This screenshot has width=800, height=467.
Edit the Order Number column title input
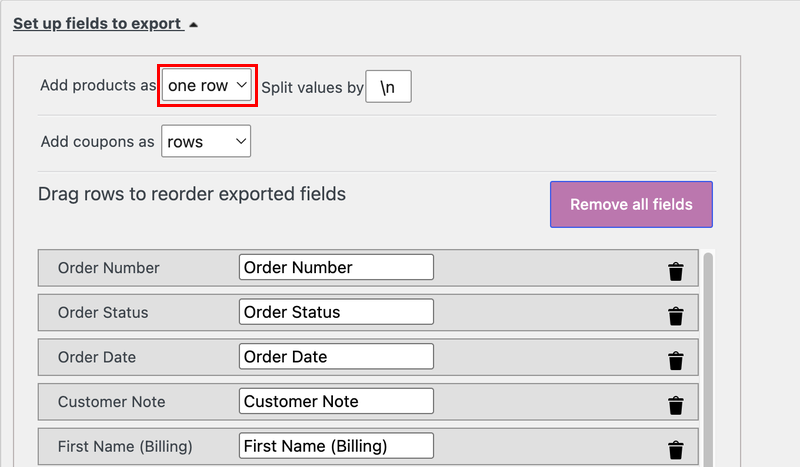coord(336,267)
